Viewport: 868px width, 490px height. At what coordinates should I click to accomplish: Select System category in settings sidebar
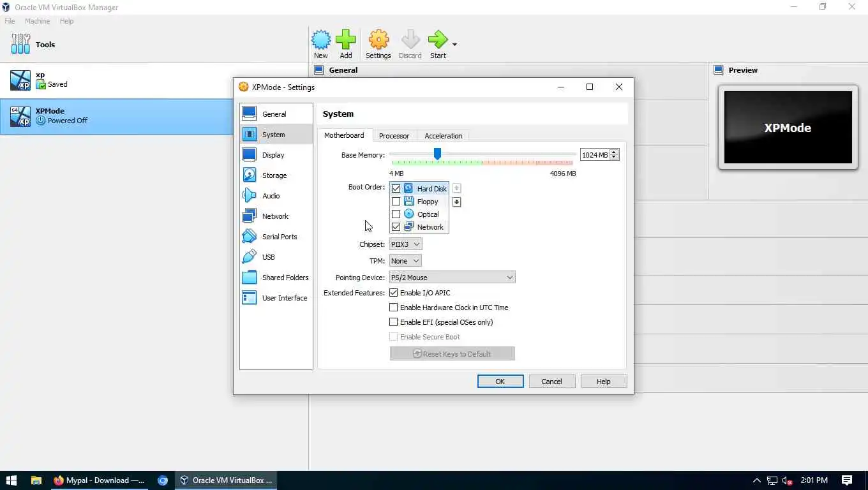pos(276,135)
